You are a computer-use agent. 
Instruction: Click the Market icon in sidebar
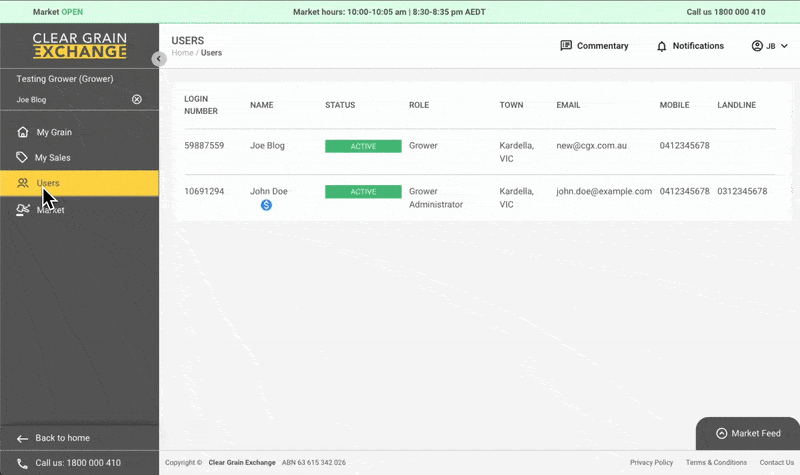click(x=22, y=210)
